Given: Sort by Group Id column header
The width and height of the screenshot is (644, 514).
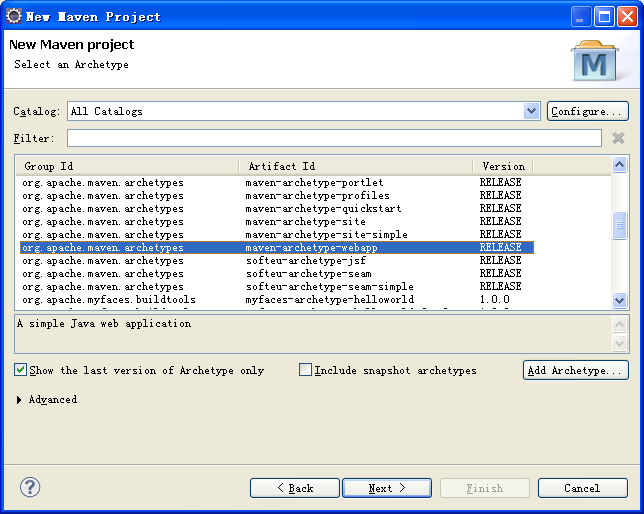Looking at the screenshot, I should (127, 166).
